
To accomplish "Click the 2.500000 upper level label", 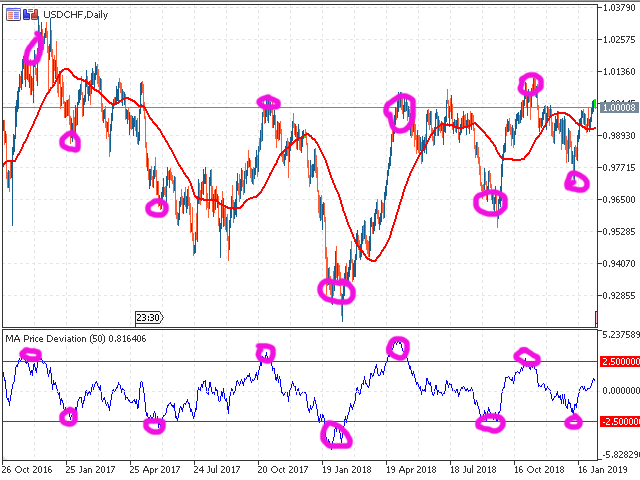I will [x=620, y=362].
